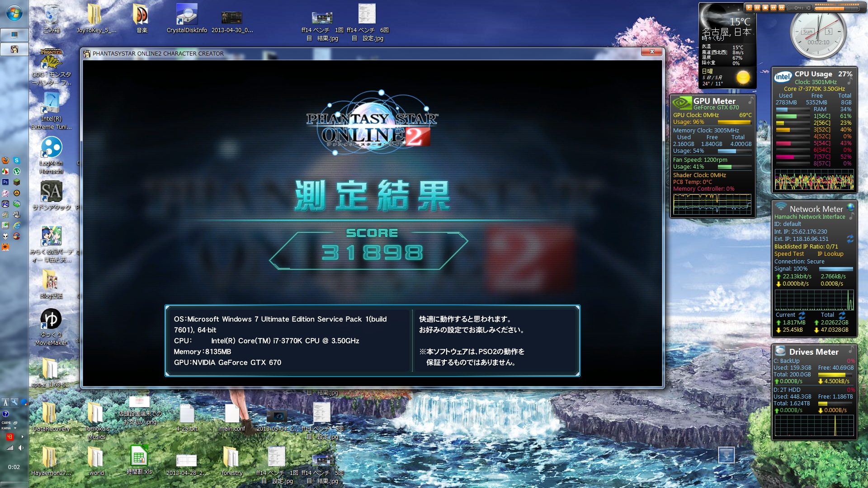Open the 4-25.txt text file
The height and width of the screenshot is (488, 868).
pos(187,417)
